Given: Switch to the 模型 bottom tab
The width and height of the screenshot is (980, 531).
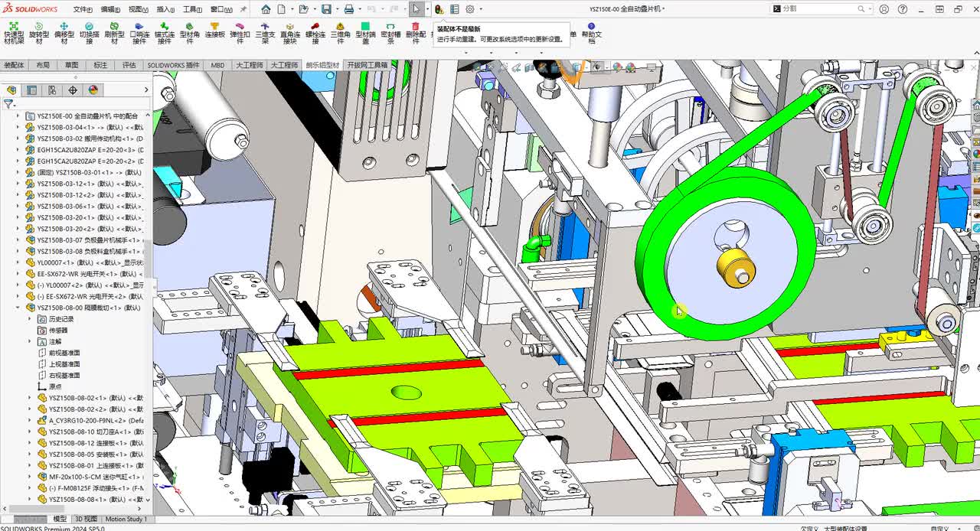Looking at the screenshot, I should click(59, 519).
